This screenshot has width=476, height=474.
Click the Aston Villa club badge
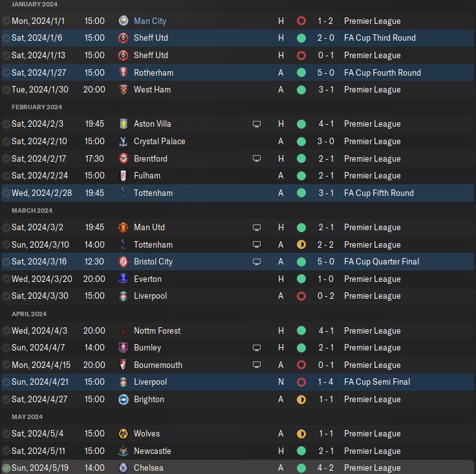click(x=123, y=124)
